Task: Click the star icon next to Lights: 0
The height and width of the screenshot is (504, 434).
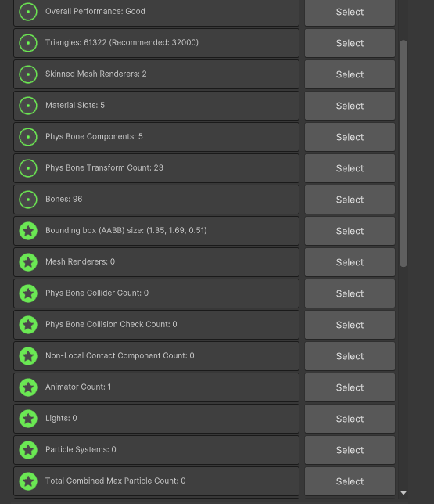Action: [28, 419]
